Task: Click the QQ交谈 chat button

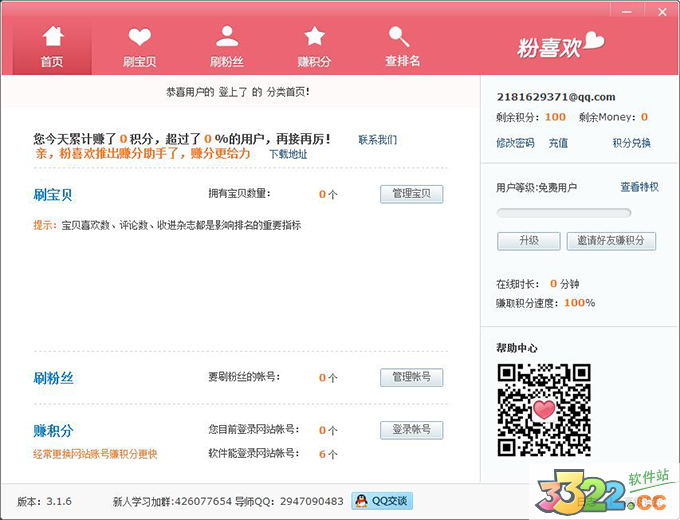Action: pyautogui.click(x=382, y=501)
